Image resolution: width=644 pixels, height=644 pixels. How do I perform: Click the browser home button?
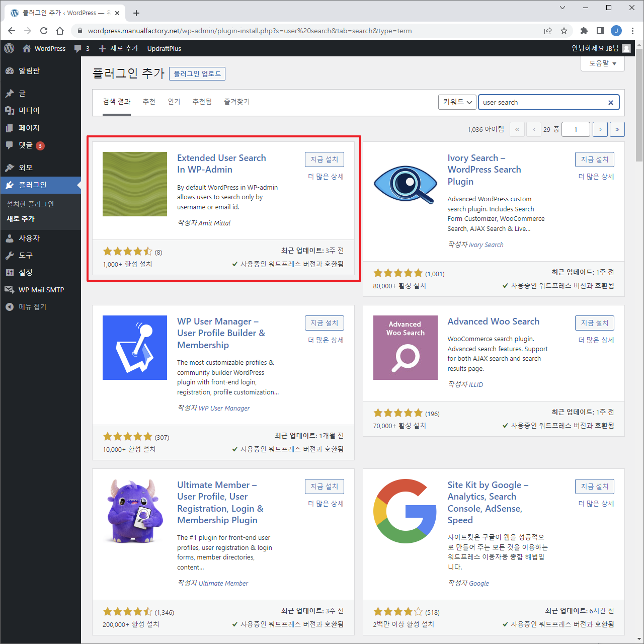pyautogui.click(x=60, y=31)
